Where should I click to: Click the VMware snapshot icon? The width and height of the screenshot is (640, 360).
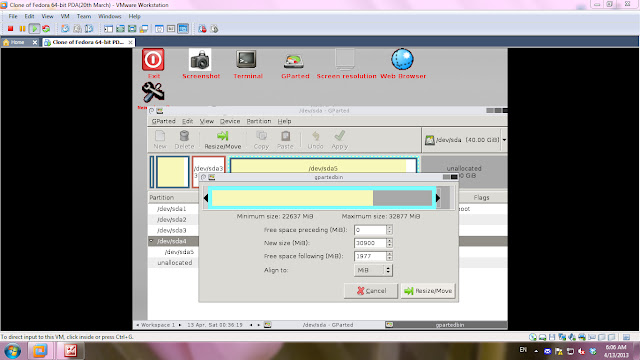coord(65,29)
